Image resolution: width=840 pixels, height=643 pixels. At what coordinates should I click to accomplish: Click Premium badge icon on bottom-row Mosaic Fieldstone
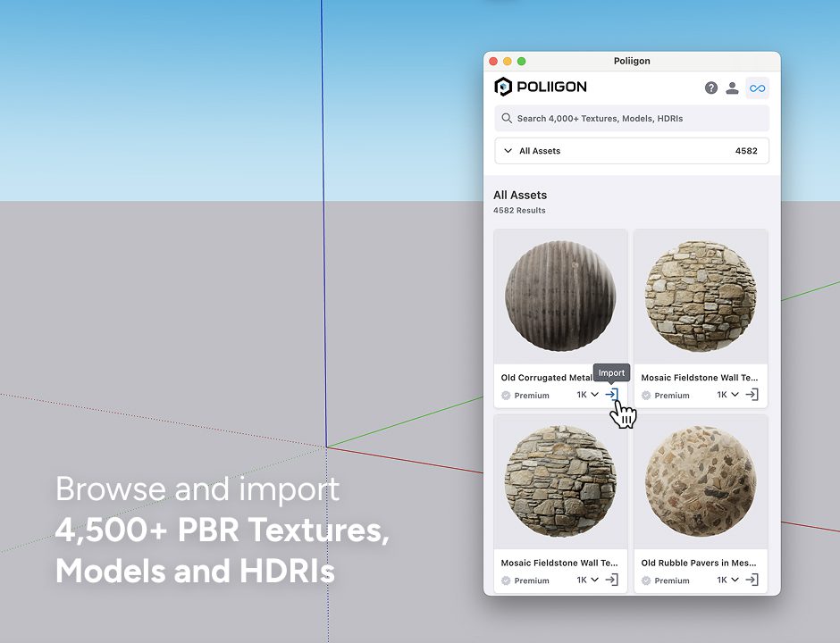pos(506,580)
